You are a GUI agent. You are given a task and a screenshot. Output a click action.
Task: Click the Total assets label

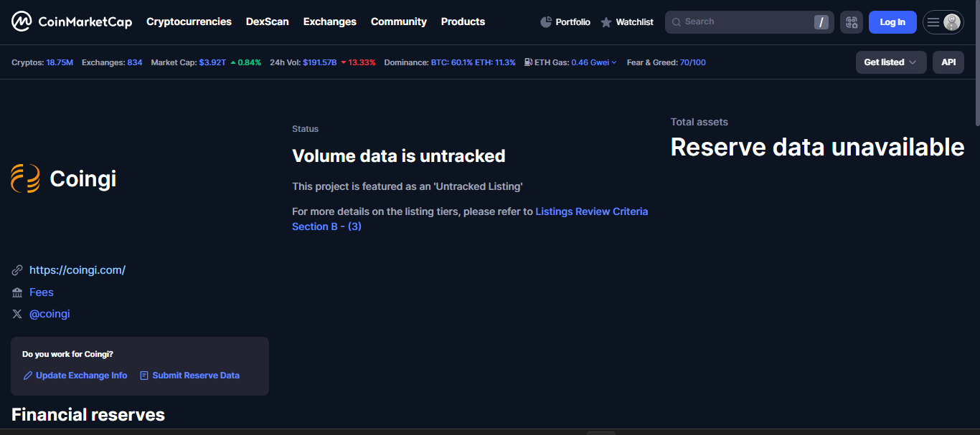click(699, 122)
